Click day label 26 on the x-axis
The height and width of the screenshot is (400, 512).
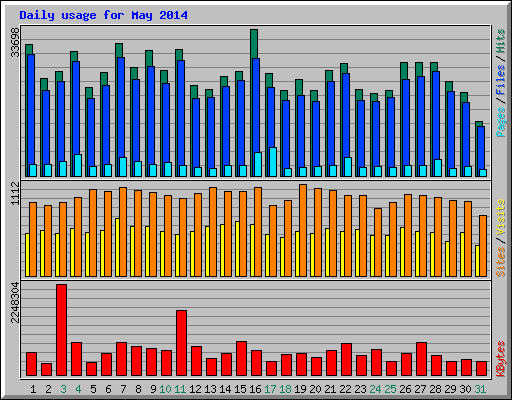(405, 389)
